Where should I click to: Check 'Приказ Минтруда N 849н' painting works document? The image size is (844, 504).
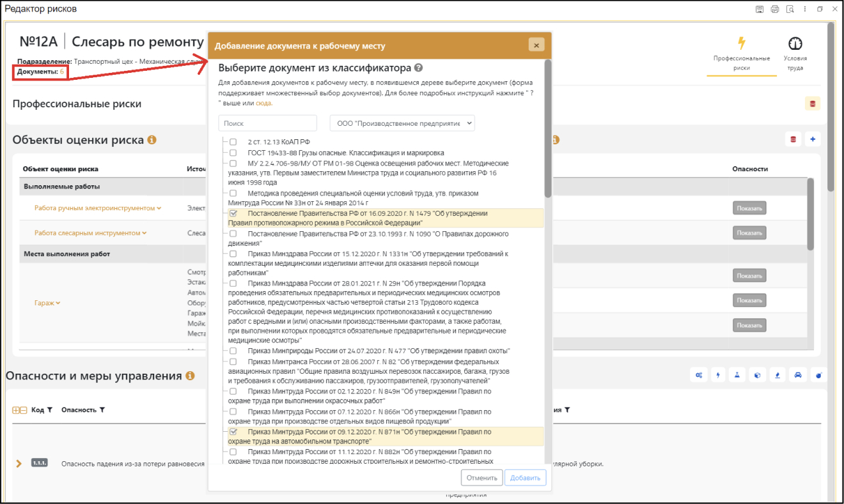[x=233, y=392]
